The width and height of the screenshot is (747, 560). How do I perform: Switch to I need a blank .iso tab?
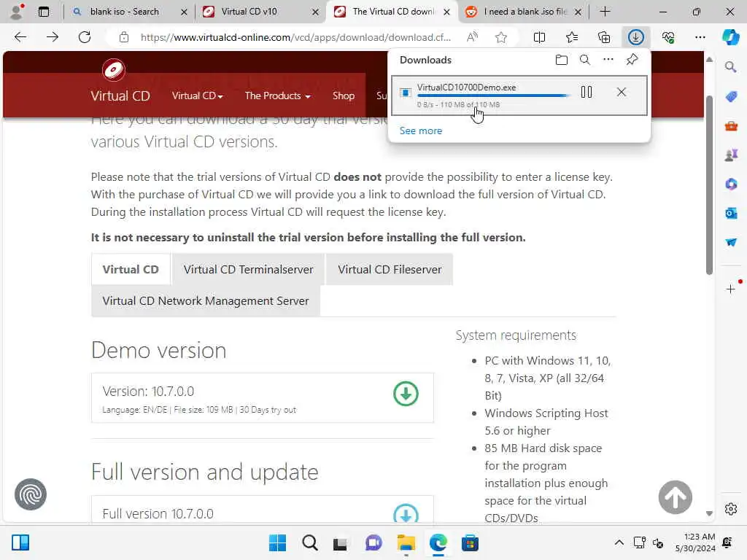pyautogui.click(x=525, y=12)
